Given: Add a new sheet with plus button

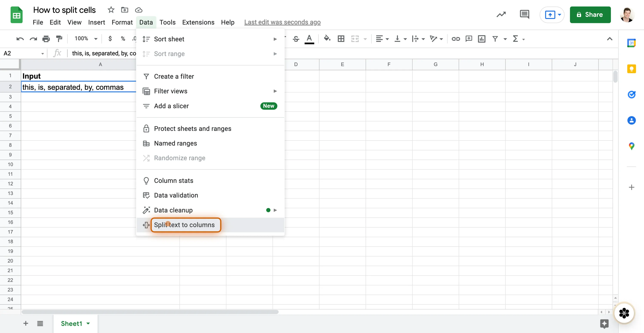Looking at the screenshot, I should [26, 324].
